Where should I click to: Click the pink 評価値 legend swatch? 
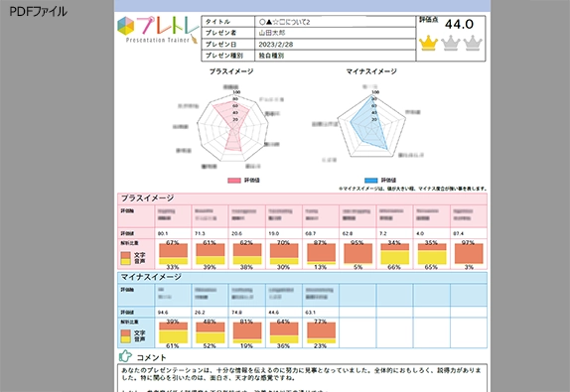(234, 181)
